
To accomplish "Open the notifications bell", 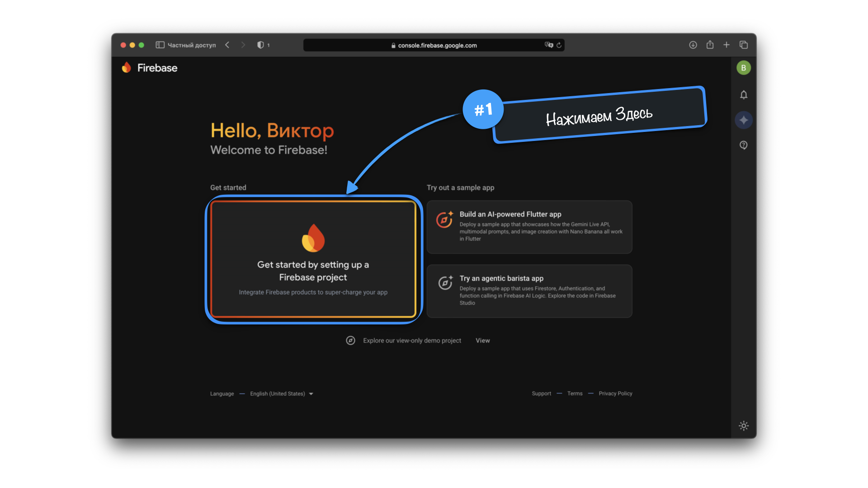I will [744, 95].
